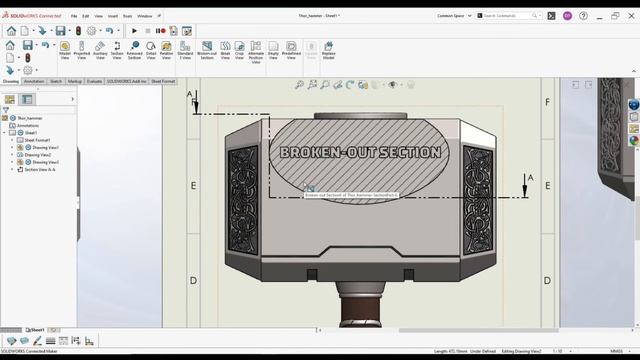640x360 pixels.
Task: Open the SOLIDWORKS Add-ins tab
Action: coord(126,81)
